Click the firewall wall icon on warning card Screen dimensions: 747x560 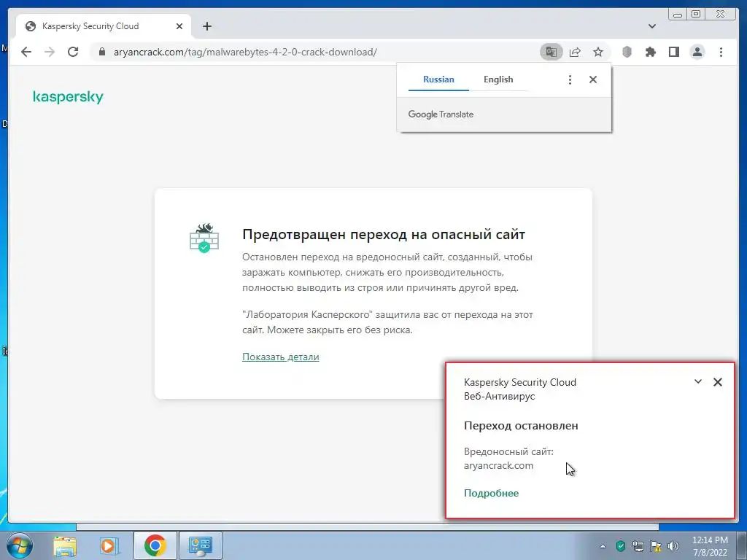(204, 238)
